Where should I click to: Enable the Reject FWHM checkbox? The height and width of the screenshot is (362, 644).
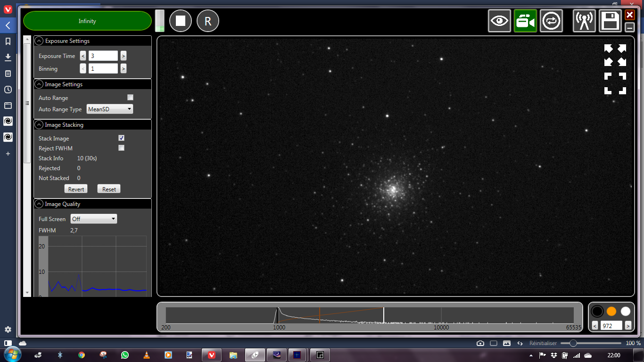[x=121, y=148]
